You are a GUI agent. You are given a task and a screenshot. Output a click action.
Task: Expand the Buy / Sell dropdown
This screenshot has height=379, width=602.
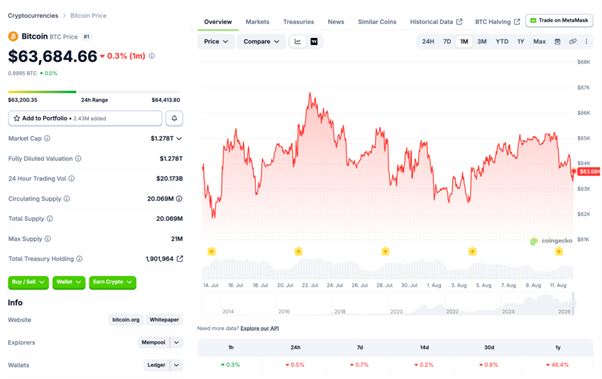tap(28, 282)
